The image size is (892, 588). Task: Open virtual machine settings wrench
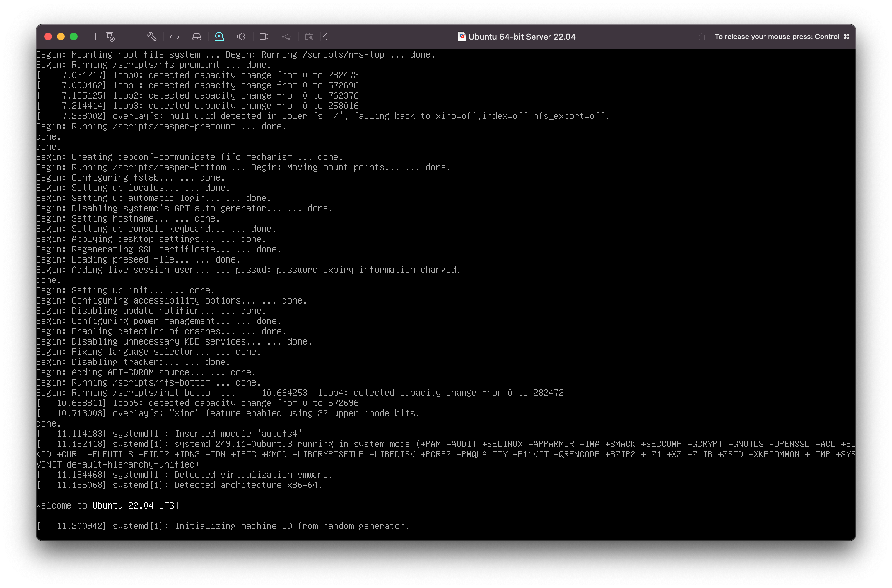click(x=152, y=37)
